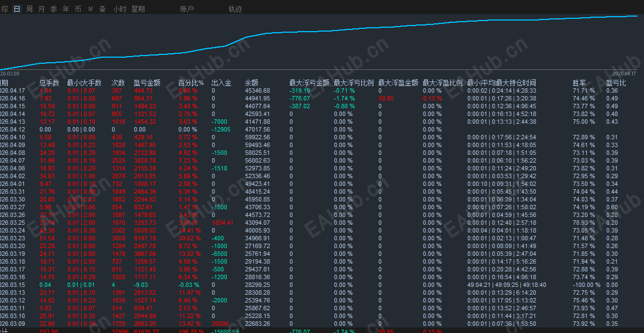
Task: Sort by the 盈亏金额 column header
Action: (x=147, y=83)
